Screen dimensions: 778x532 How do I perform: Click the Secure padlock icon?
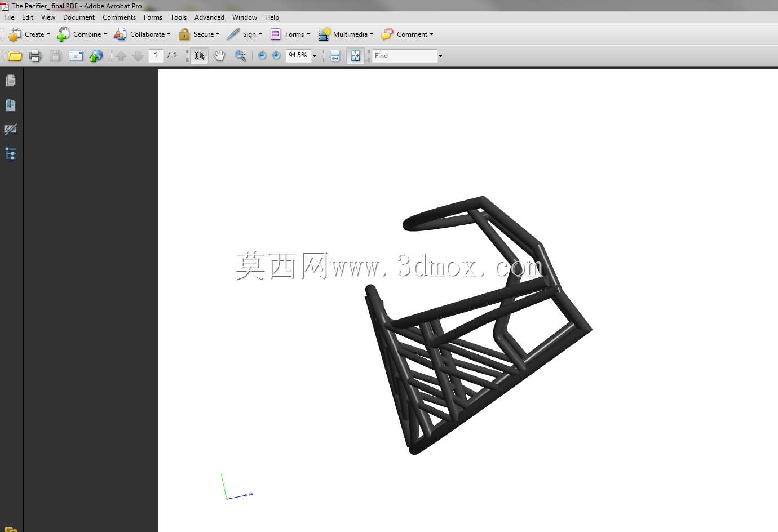tap(184, 34)
